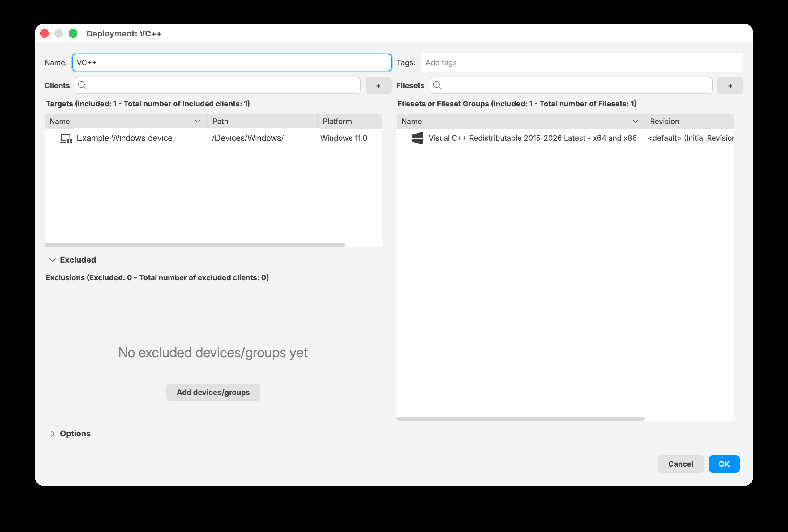
Task: Sort filesets by Revision column header
Action: pyautogui.click(x=689, y=121)
